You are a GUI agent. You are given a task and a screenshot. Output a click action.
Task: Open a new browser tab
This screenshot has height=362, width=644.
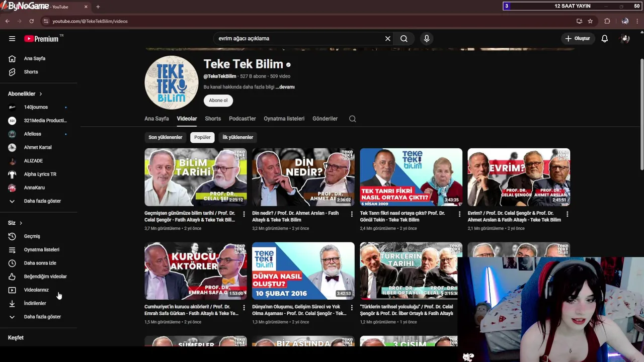point(98,7)
